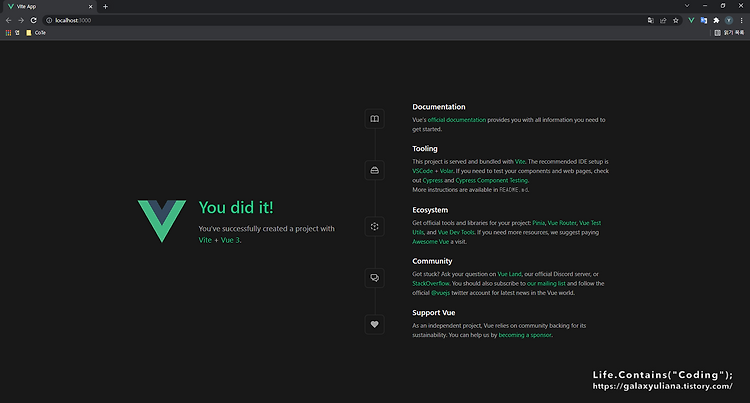Open the Vue Land link

coord(509,274)
